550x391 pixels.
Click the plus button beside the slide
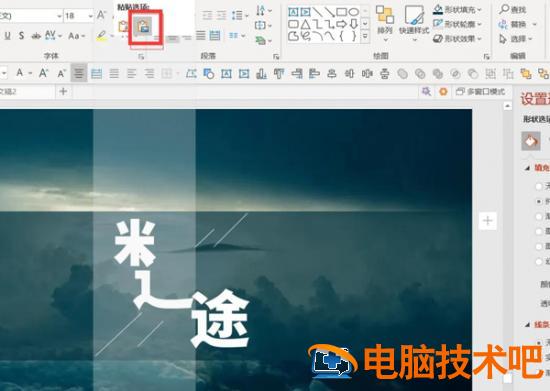pyautogui.click(x=488, y=221)
